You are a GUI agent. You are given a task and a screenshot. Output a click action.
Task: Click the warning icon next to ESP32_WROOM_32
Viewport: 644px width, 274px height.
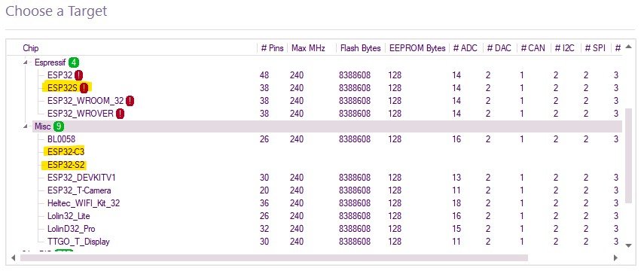point(130,101)
